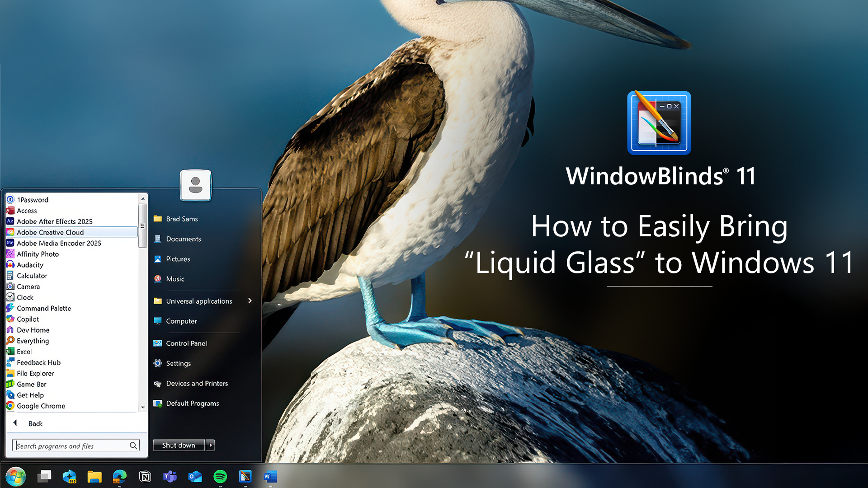Open Notion from the taskbar
The width and height of the screenshot is (868, 488).
tap(145, 476)
